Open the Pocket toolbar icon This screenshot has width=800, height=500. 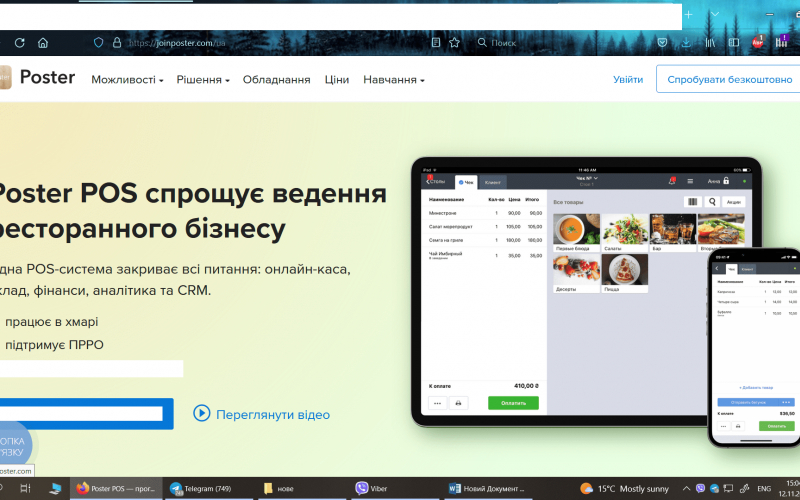[662, 43]
